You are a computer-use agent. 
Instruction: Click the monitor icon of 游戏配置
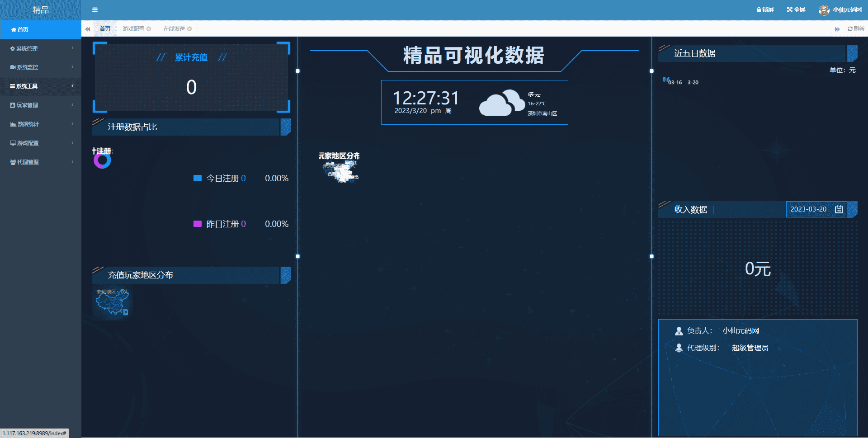click(13, 143)
